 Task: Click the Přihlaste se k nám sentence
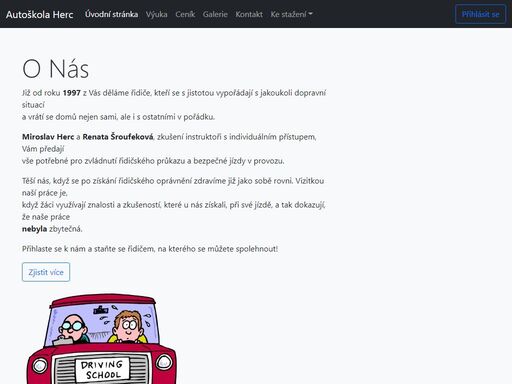coord(150,249)
